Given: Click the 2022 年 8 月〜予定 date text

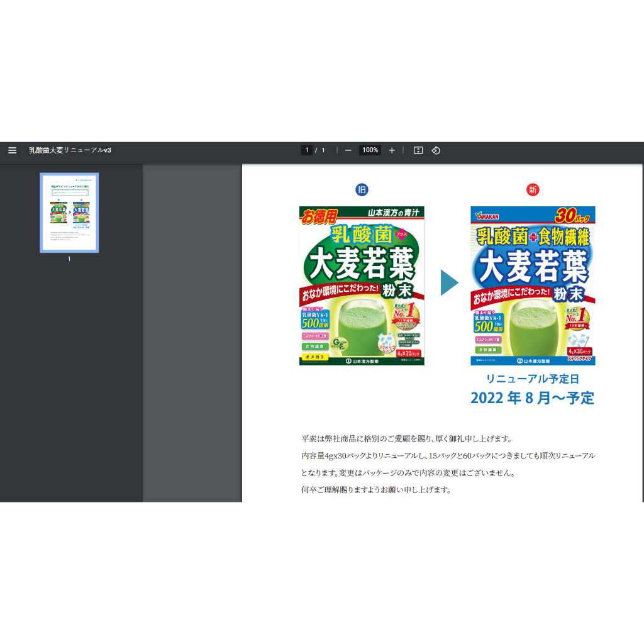Looking at the screenshot, I should point(532,398).
